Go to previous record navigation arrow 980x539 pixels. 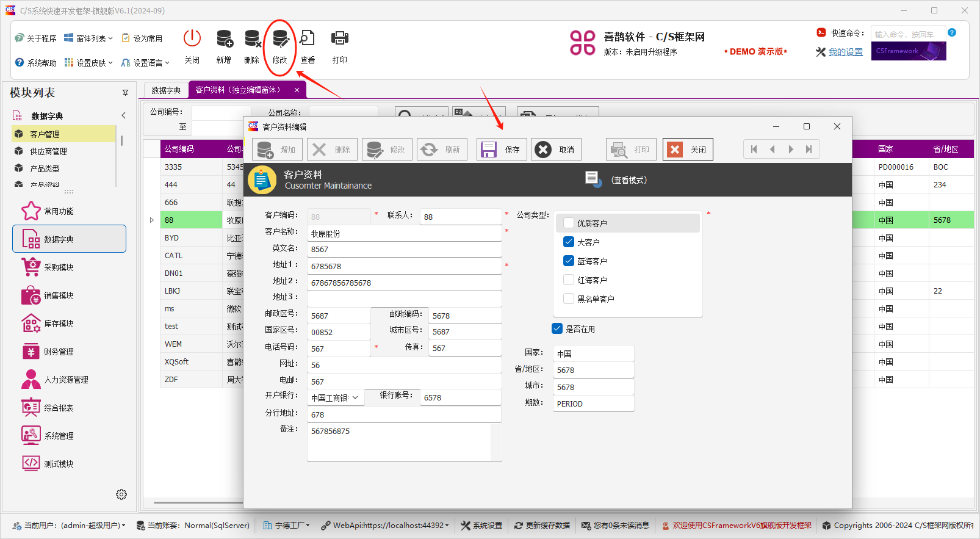coord(773,150)
